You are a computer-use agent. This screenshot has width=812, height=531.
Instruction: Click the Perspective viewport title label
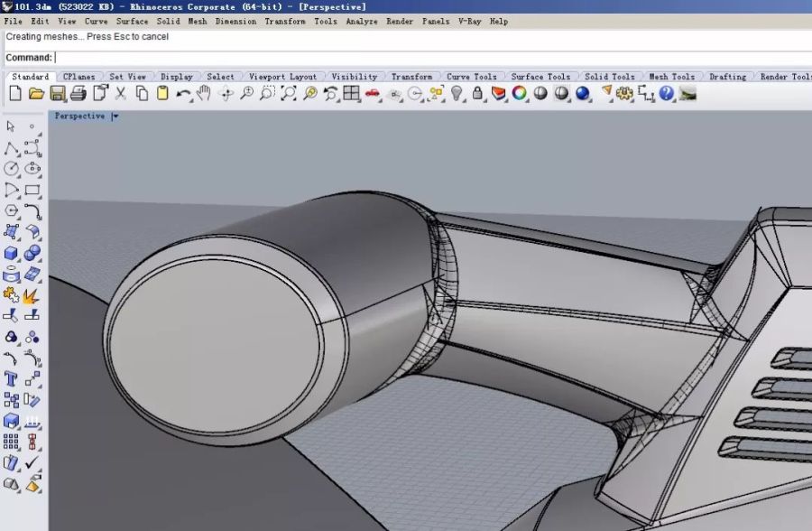pyautogui.click(x=79, y=116)
